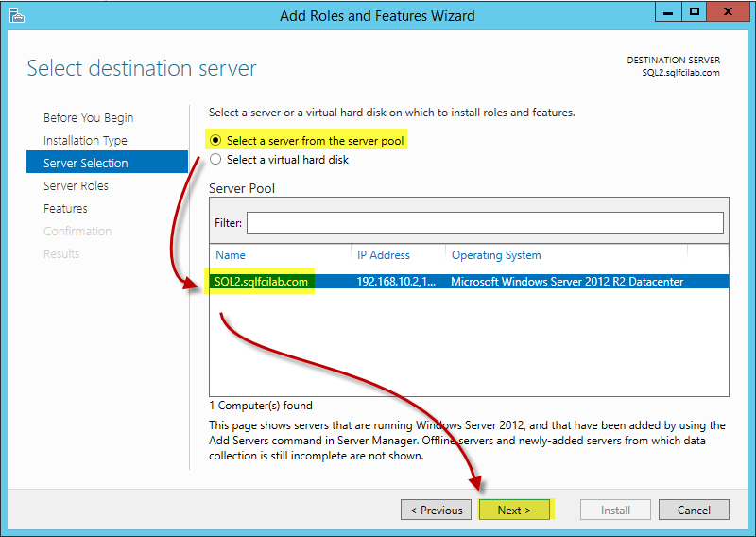This screenshot has width=756, height=537.
Task: Click the SQL2.sqlfcilab.com destination server label
Action: (x=680, y=73)
